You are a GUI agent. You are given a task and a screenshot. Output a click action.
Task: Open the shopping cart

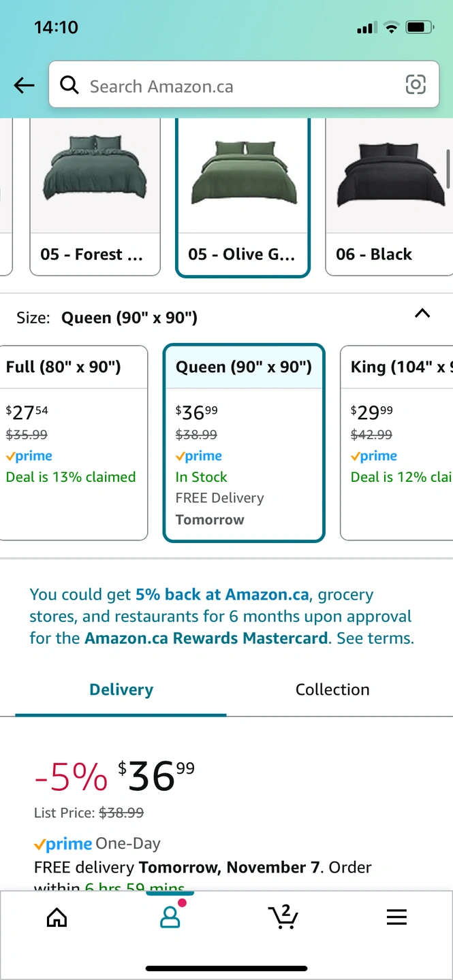coord(283,917)
